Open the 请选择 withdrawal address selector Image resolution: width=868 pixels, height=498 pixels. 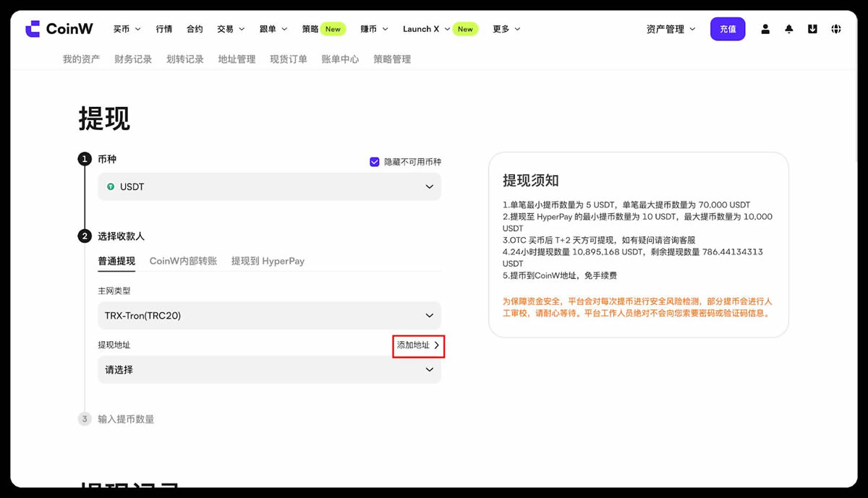tap(269, 369)
